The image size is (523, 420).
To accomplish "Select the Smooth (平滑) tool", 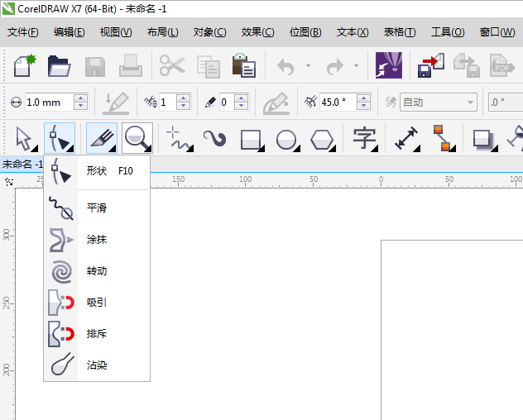I will pos(95,208).
